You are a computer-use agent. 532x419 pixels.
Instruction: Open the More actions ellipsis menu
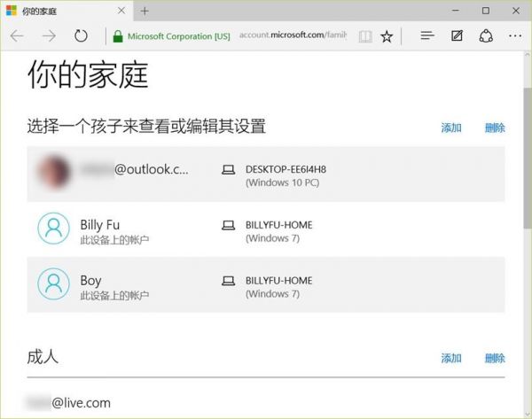(515, 35)
